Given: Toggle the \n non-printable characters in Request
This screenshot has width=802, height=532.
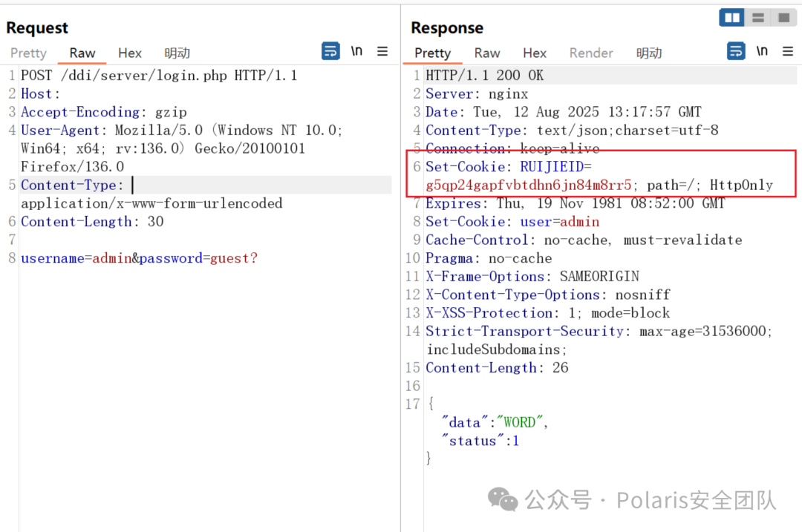Looking at the screenshot, I should coord(356,52).
